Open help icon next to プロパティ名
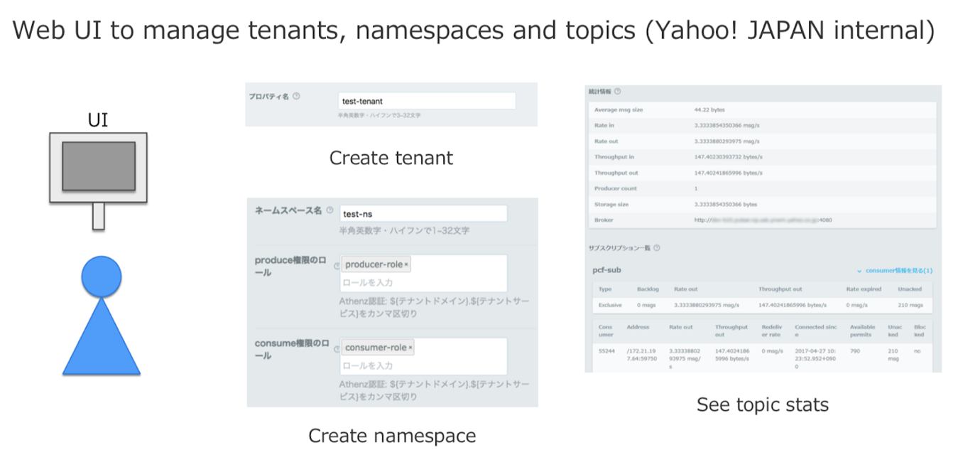 click(296, 97)
